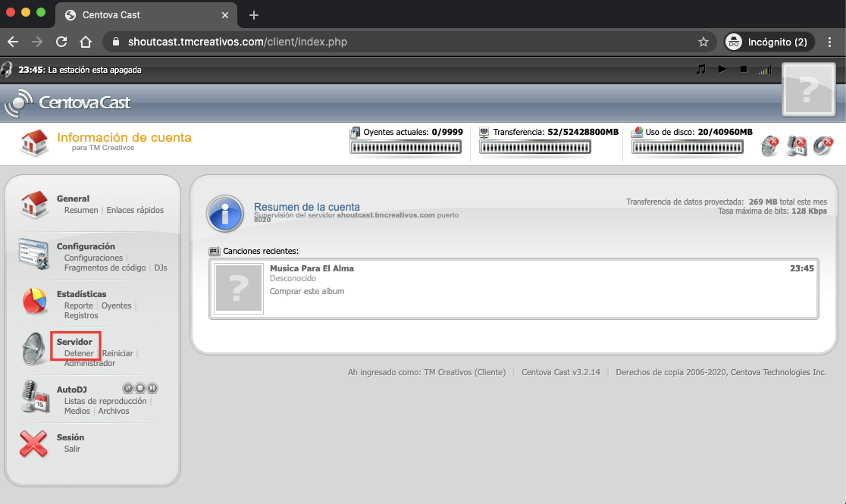Click the music note icon in player bar
The height and width of the screenshot is (504, 846).
pyautogui.click(x=700, y=69)
